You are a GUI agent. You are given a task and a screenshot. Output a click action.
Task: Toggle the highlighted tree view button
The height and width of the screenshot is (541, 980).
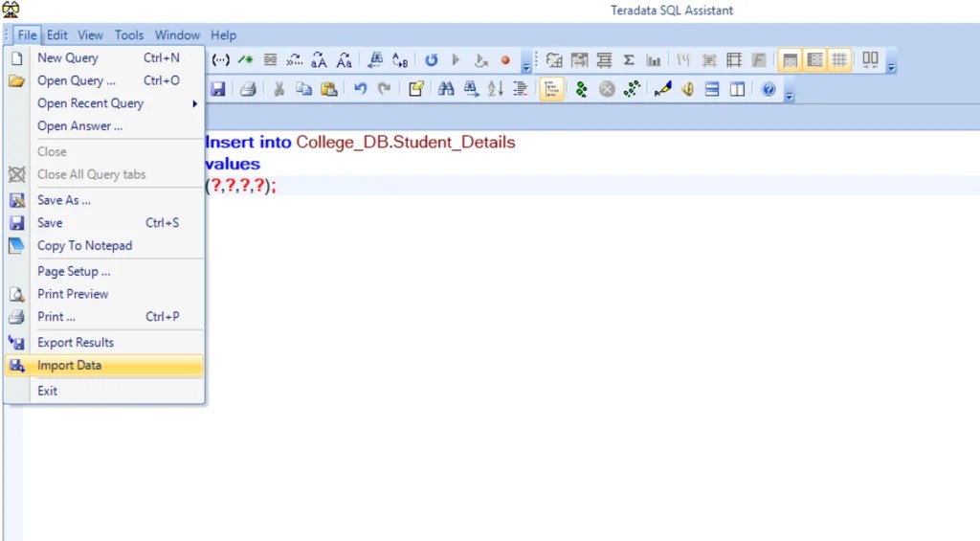click(551, 89)
